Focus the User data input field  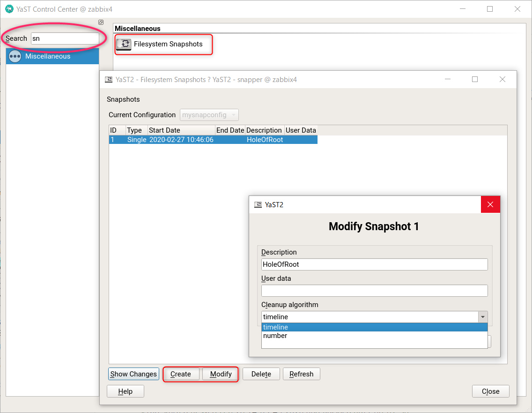click(375, 291)
